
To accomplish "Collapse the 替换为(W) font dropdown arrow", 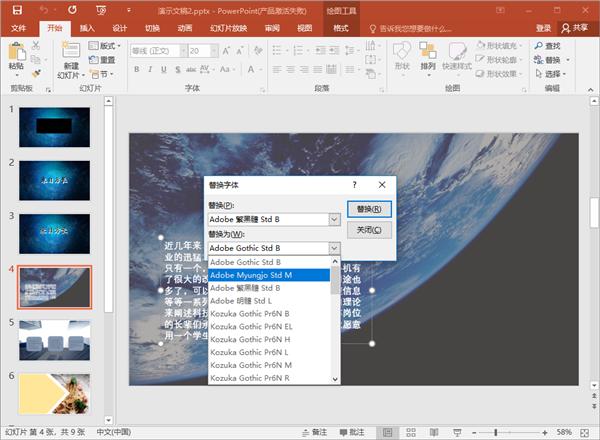I will (334, 248).
